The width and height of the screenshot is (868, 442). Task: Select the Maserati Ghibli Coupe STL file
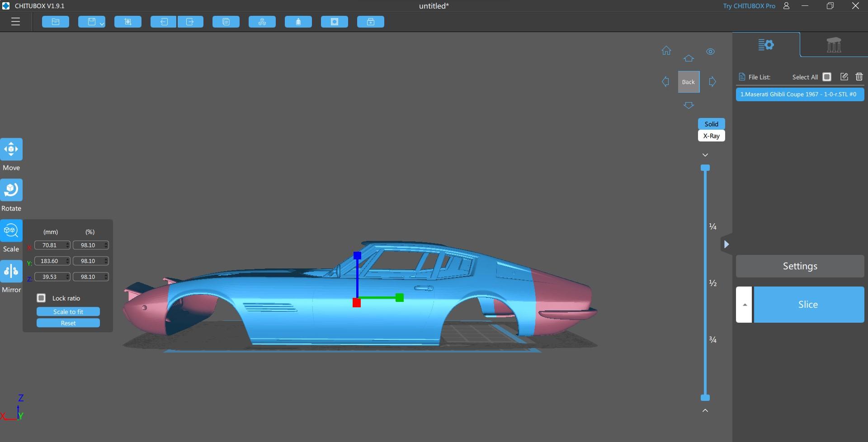[x=800, y=94]
